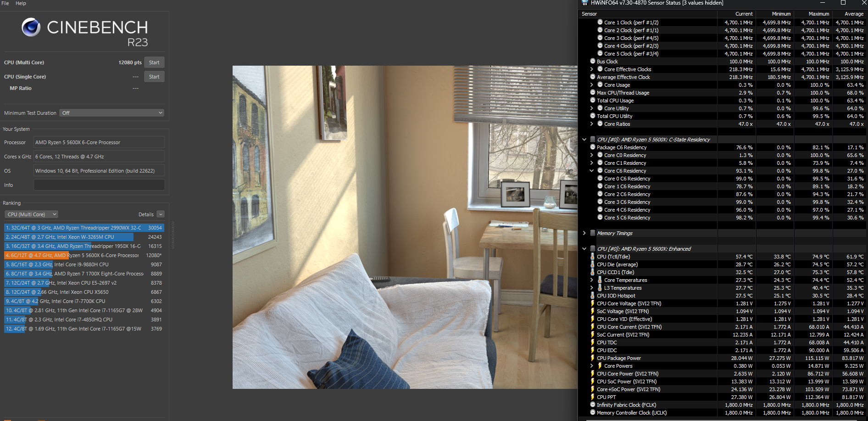Expand the Core Ratios row
Image resolution: width=868 pixels, height=421 pixels.
click(592, 123)
